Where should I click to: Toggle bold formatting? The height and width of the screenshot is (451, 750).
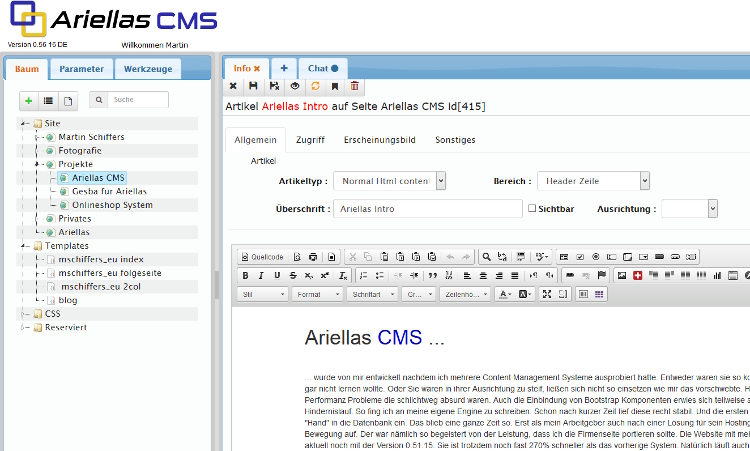click(x=245, y=275)
